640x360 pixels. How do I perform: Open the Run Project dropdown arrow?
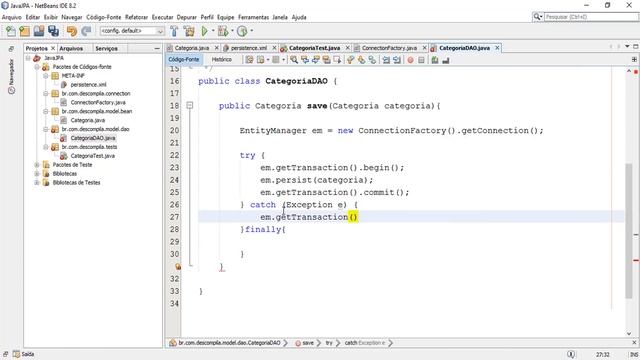[213, 31]
